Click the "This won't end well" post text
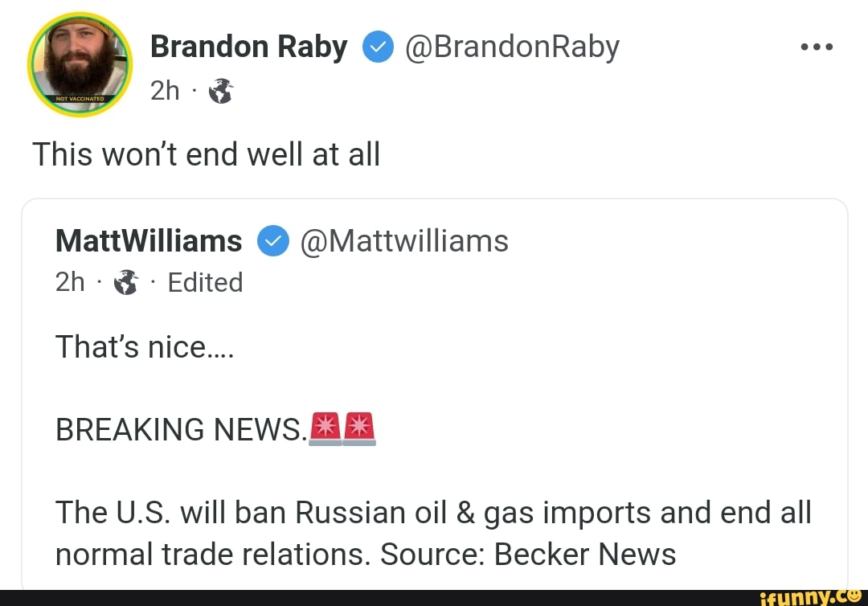Image resolution: width=868 pixels, height=606 pixels. tap(206, 154)
